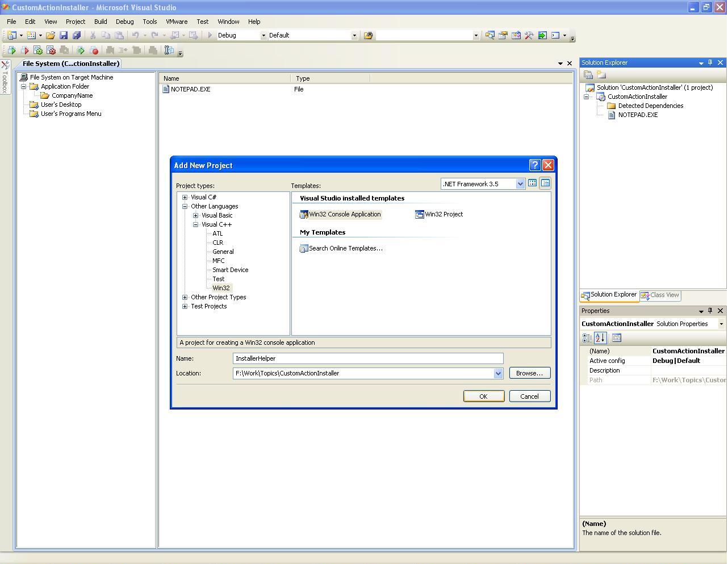Viewport: 728px width, 564px height.
Task: Click the project Name input field
Action: (x=367, y=358)
